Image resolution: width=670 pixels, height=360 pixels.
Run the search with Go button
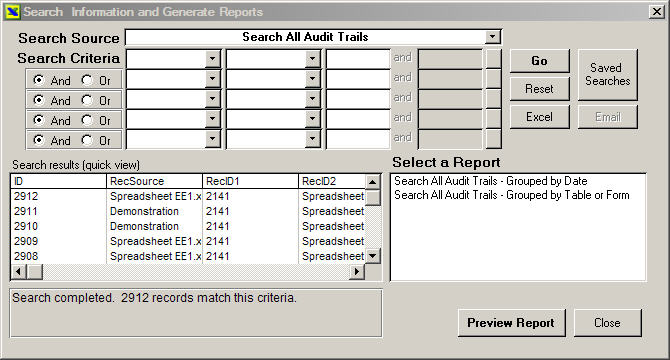(539, 61)
